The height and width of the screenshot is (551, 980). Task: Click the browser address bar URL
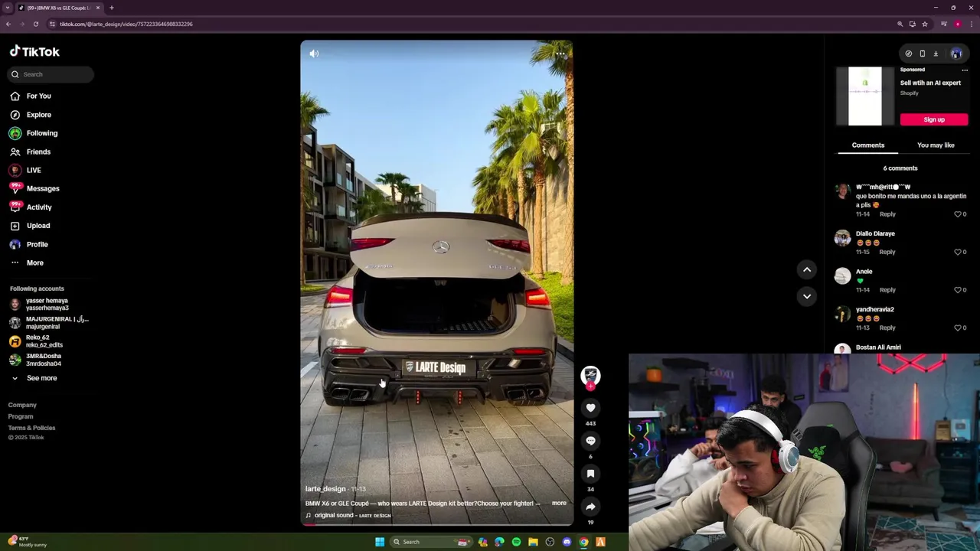(x=126, y=24)
